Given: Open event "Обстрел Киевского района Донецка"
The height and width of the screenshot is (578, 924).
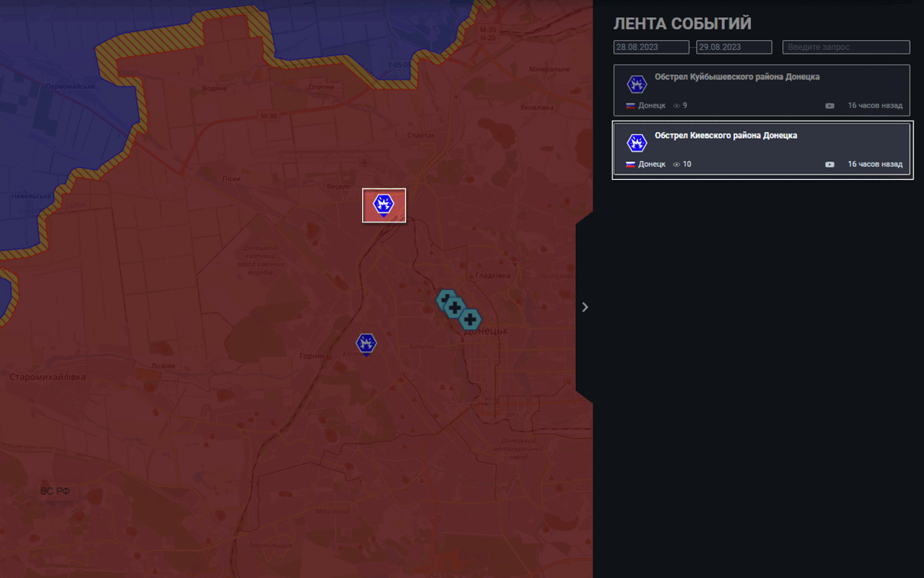Looking at the screenshot, I should coord(725,136).
